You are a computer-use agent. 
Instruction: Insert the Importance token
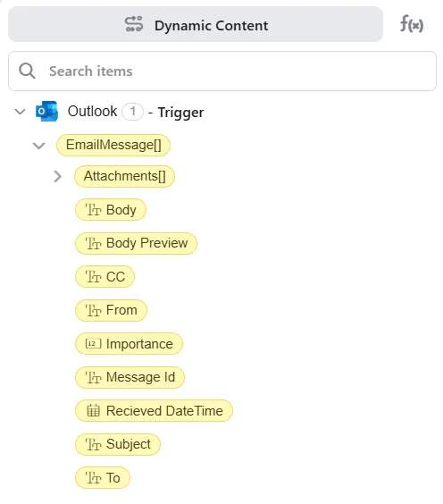[130, 344]
